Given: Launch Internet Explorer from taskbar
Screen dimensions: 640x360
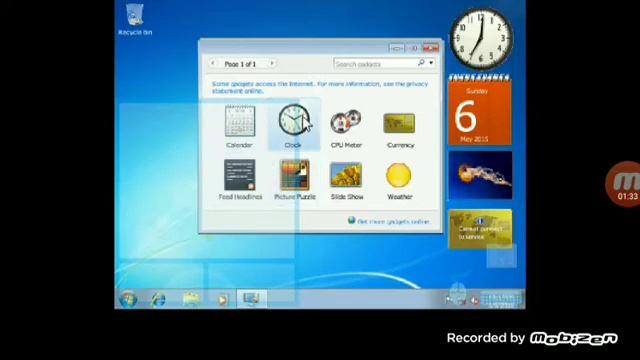Looking at the screenshot, I should coord(158,300).
